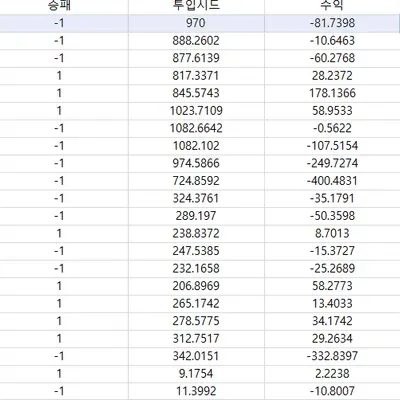400x400 pixels.
Task: Select the cell showing -81.7398
Action: (x=332, y=23)
